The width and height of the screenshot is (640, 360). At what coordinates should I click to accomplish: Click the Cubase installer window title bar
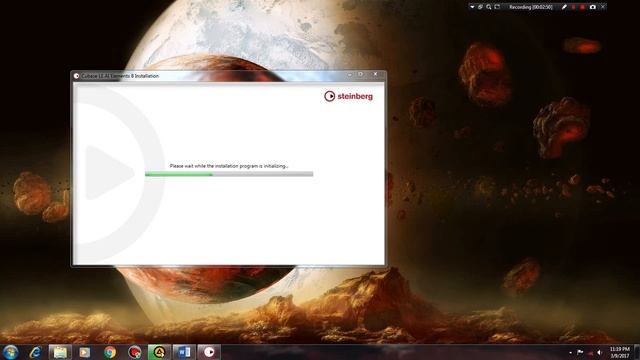pos(229,76)
